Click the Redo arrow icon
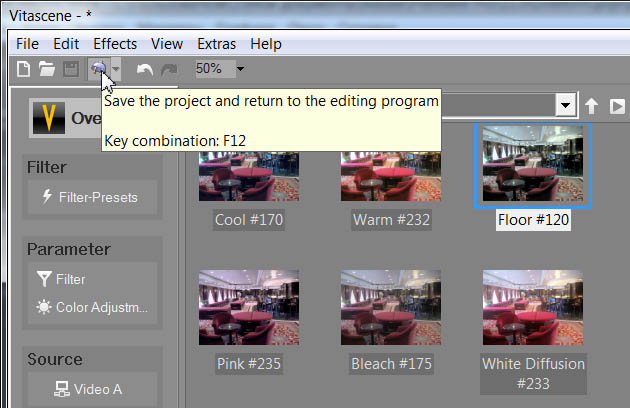This screenshot has height=408, width=630. 169,69
